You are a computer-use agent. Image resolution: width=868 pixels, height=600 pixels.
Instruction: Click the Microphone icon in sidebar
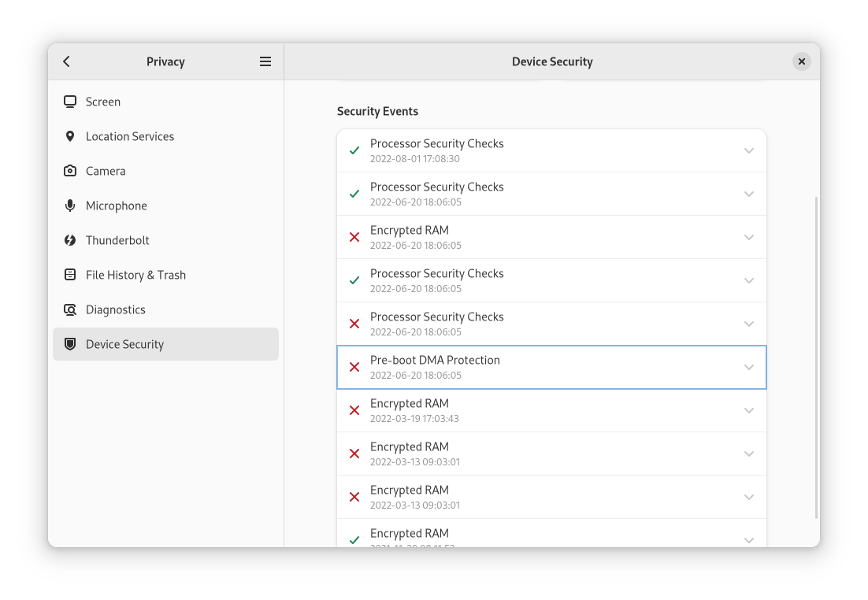coord(70,206)
